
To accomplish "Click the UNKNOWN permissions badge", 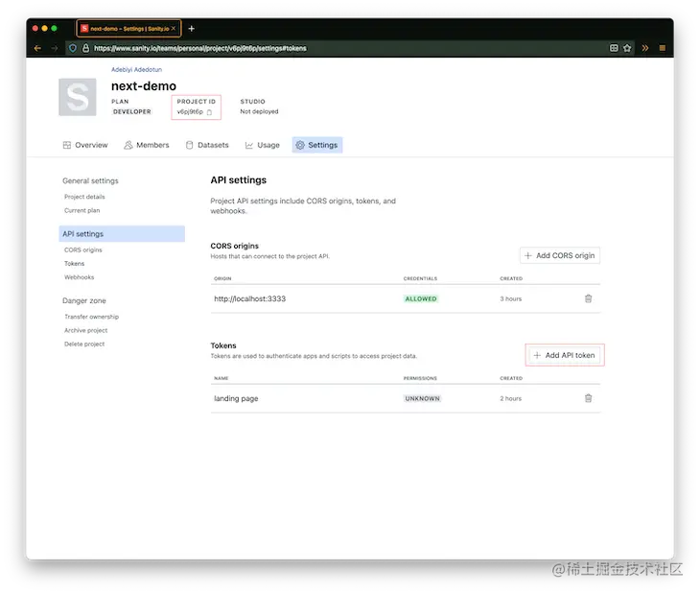I will click(422, 398).
